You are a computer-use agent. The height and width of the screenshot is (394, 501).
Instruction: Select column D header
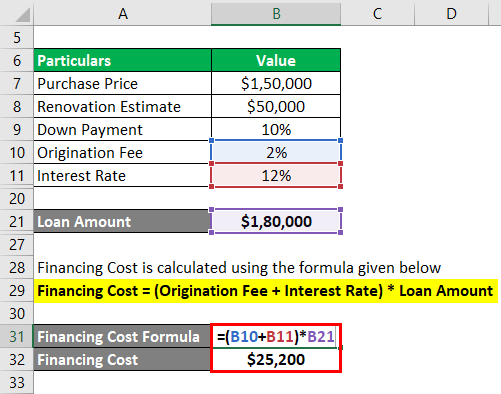(451, 13)
